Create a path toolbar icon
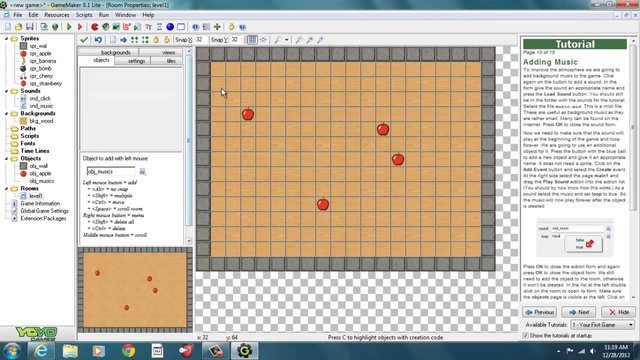640x360 pixels. click(x=127, y=27)
